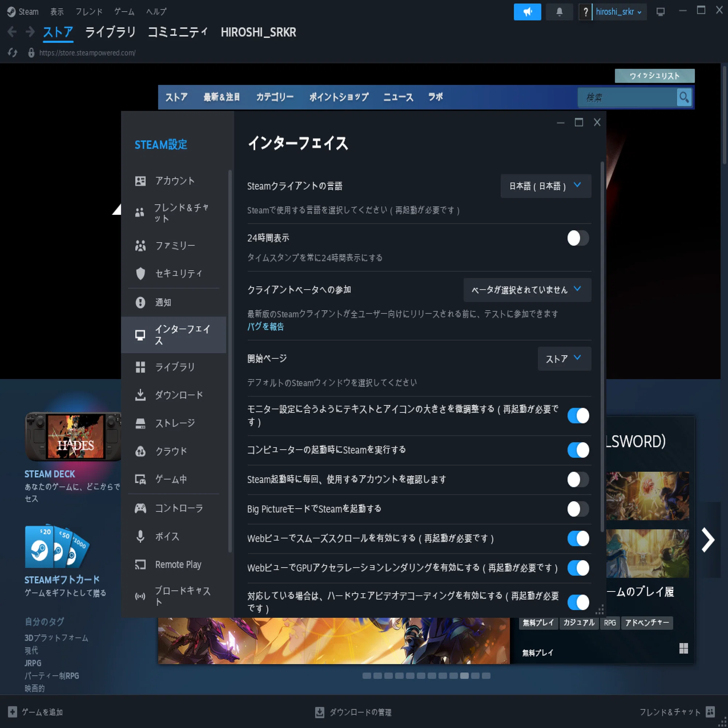Click the store search magnifier button
Image resolution: width=728 pixels, height=728 pixels.
[684, 98]
